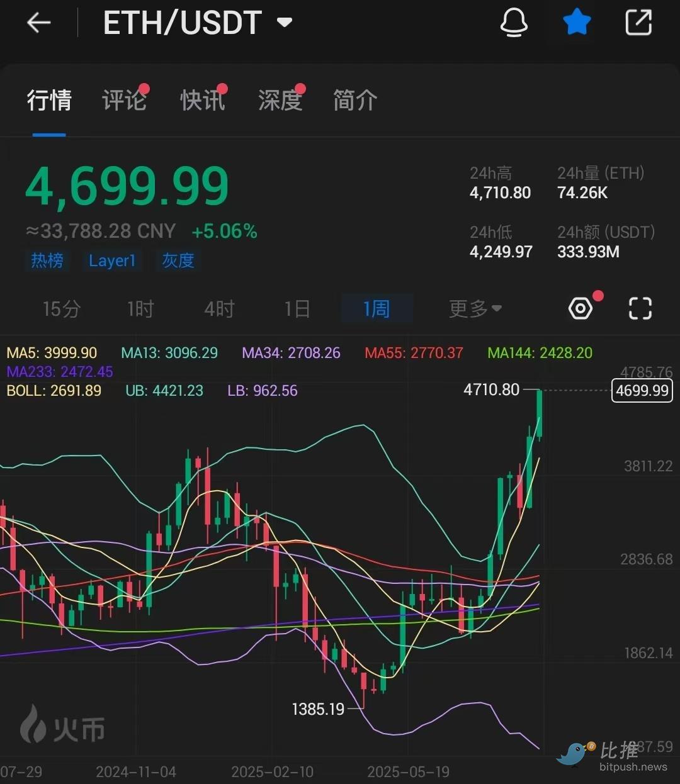
Task: Open chart settings hexagon icon
Action: tap(581, 308)
